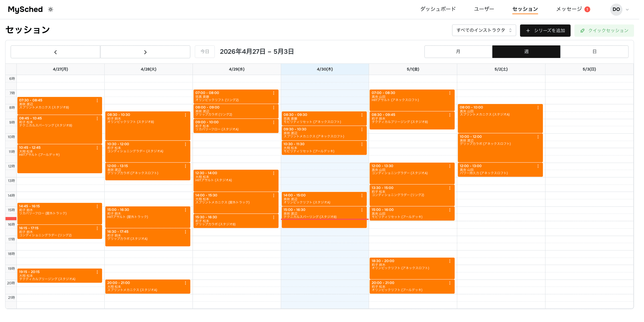Image resolution: width=644 pixels, height=322 pixels.
Task: Open options for 10:30 モビリティリセット (プールデッキ)
Action: click(362, 145)
